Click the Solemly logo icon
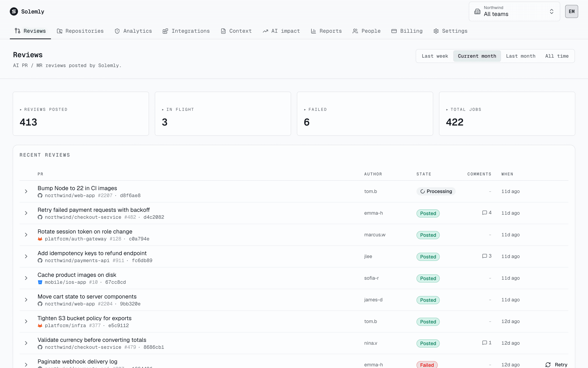The image size is (588, 368). [14, 11]
